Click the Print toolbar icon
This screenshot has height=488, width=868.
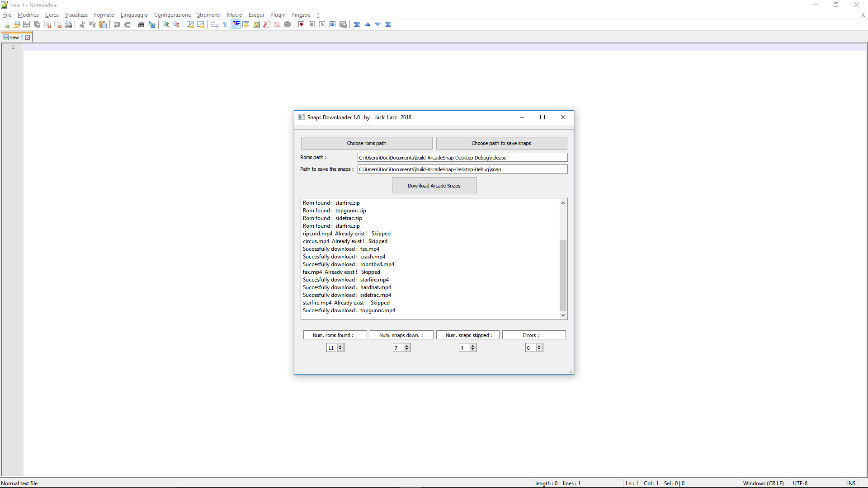click(68, 24)
